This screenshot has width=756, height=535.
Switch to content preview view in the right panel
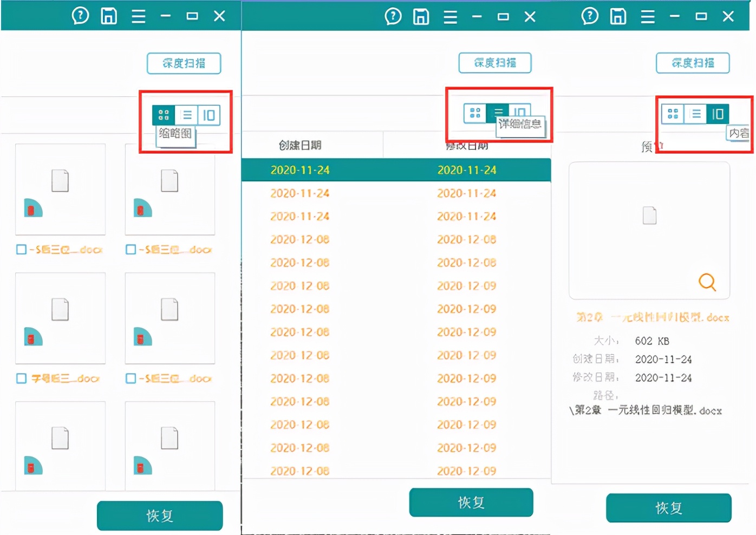[719, 114]
